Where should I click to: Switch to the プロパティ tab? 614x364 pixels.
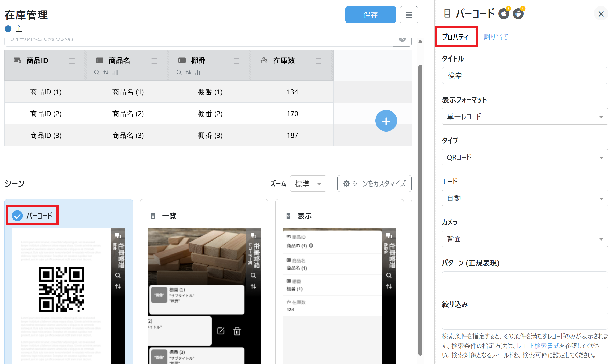coord(455,37)
